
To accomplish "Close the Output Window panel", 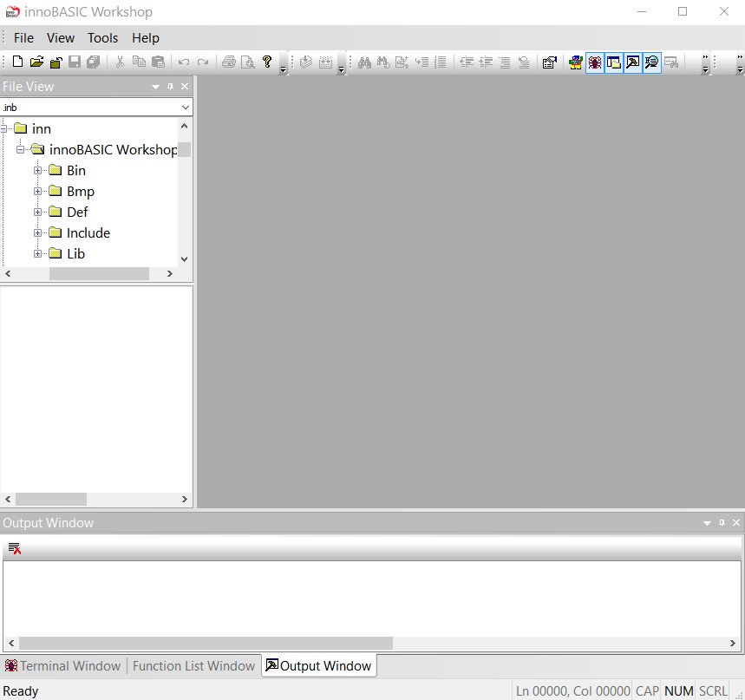I will coord(736,523).
